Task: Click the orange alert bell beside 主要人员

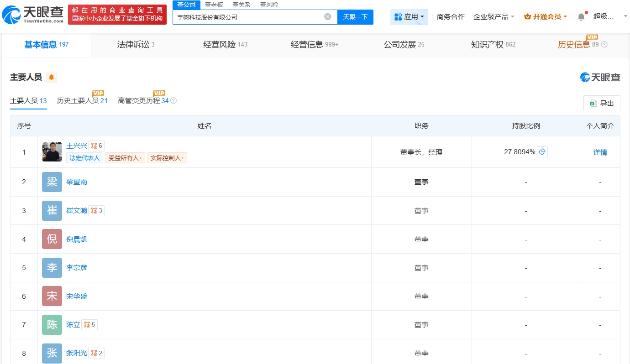Action: (x=52, y=77)
